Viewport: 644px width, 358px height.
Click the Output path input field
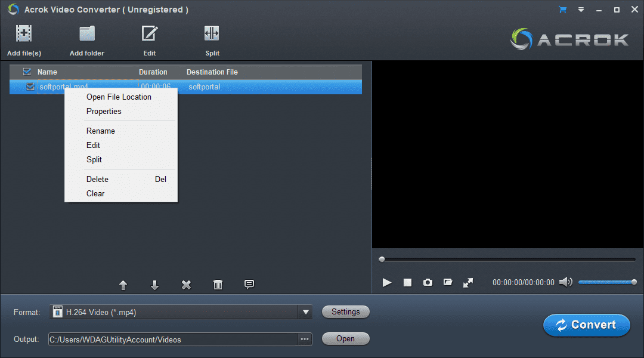[173, 340]
